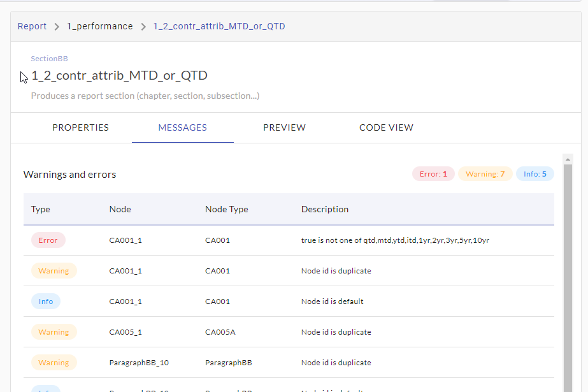Select the Error tag in first row
Screen dimensions: 588x392
(x=48, y=240)
